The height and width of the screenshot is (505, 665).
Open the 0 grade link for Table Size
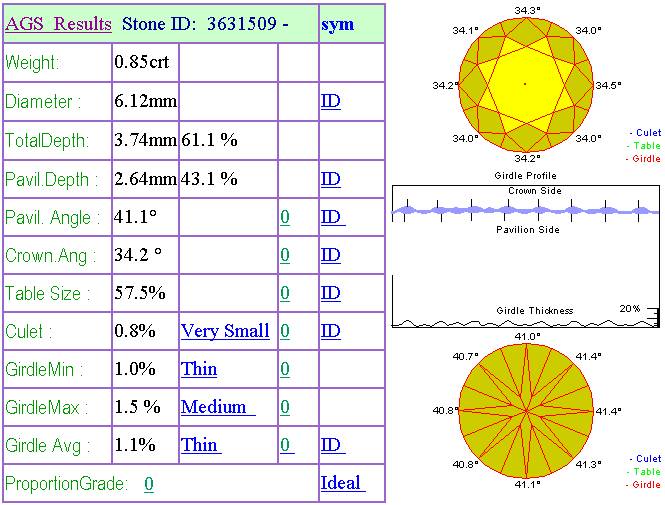pos(285,293)
